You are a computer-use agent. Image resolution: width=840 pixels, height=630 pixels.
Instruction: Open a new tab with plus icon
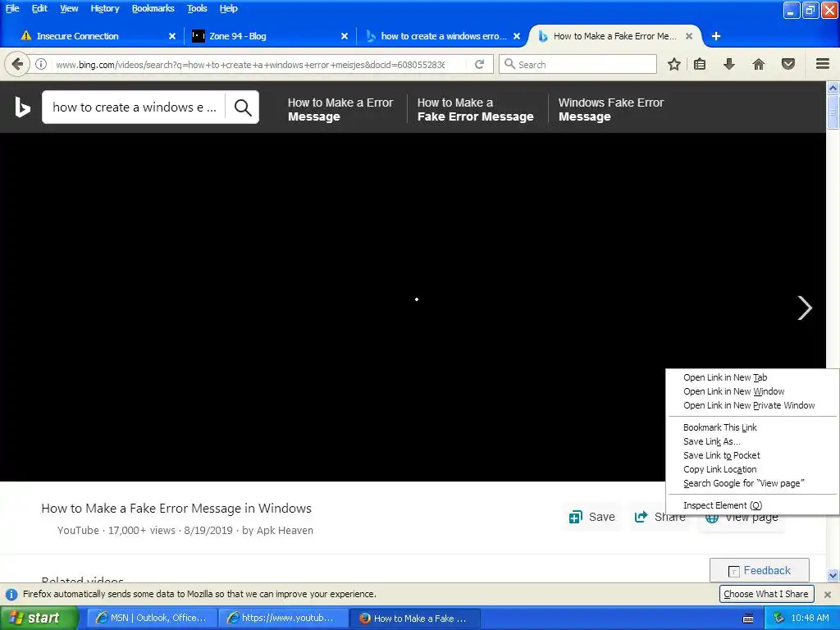click(x=715, y=36)
